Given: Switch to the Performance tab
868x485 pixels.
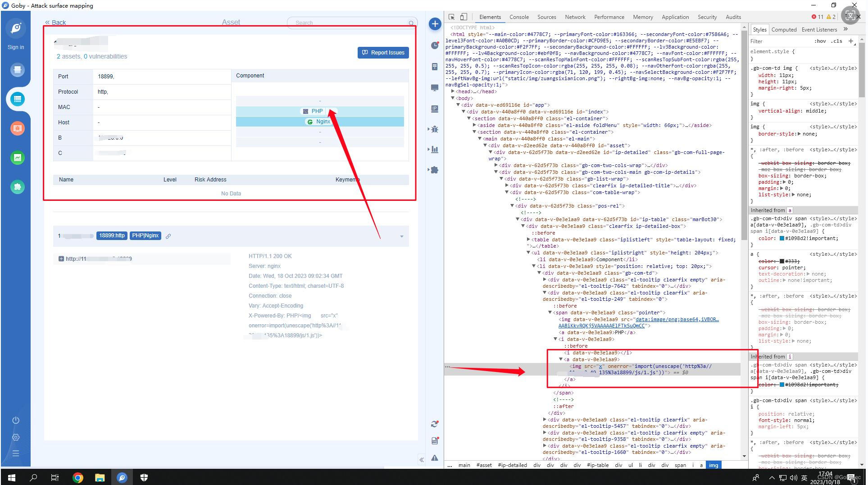Looking at the screenshot, I should [x=609, y=17].
